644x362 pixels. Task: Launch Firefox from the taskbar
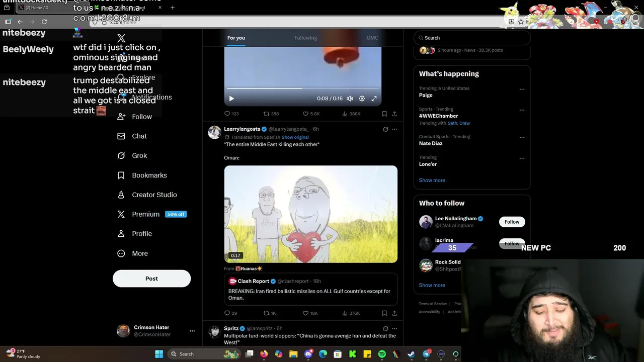pos(264,354)
